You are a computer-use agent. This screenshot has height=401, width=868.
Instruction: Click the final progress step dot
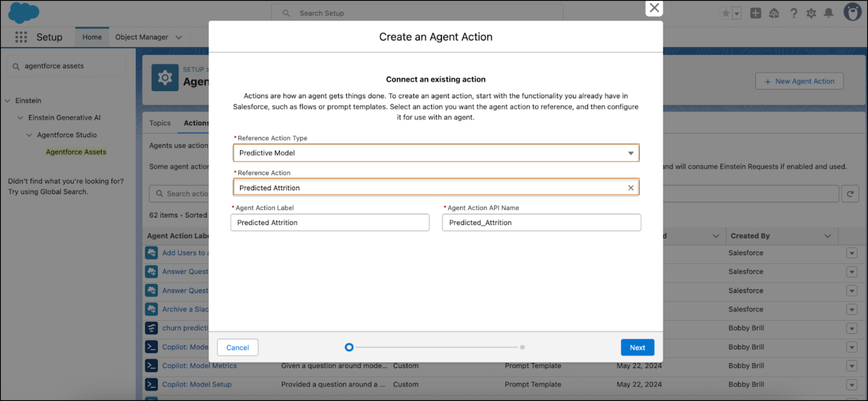coord(522,347)
